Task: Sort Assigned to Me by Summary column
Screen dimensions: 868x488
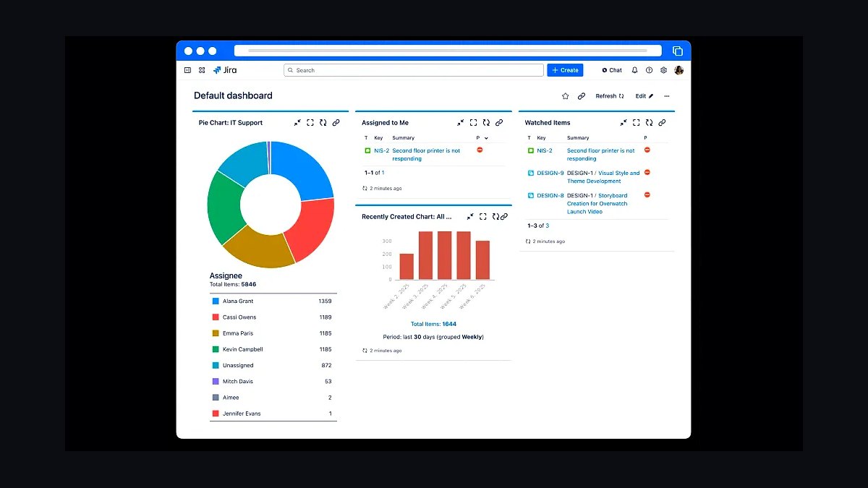Action: click(404, 138)
